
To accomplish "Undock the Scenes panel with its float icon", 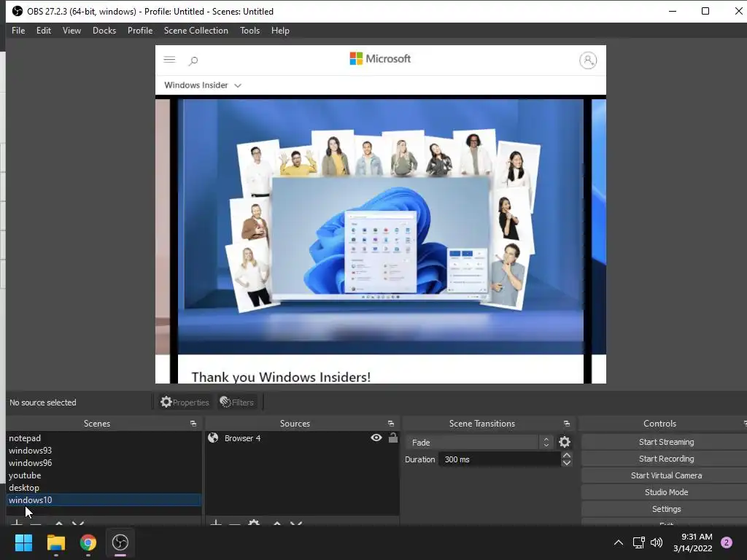I will tap(193, 424).
